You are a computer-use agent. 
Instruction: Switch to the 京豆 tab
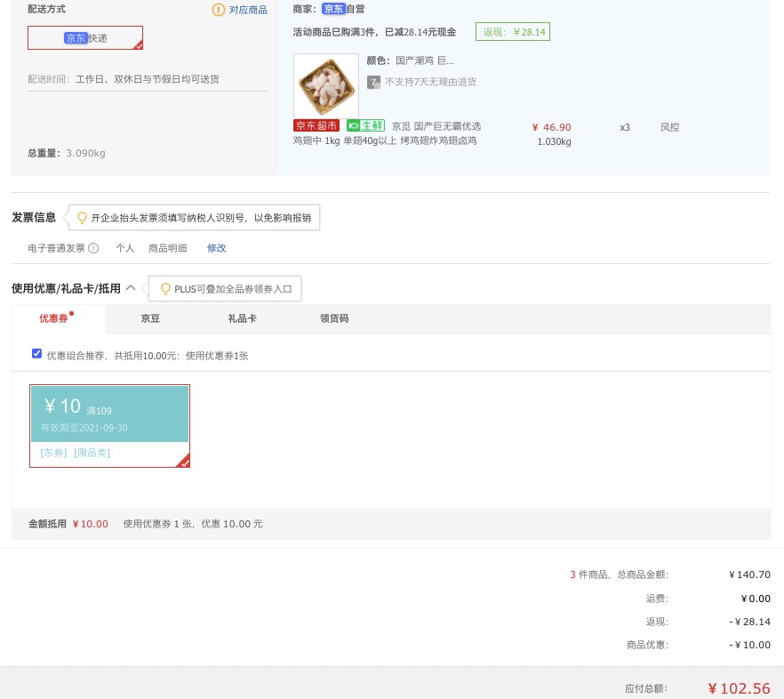pos(150,318)
